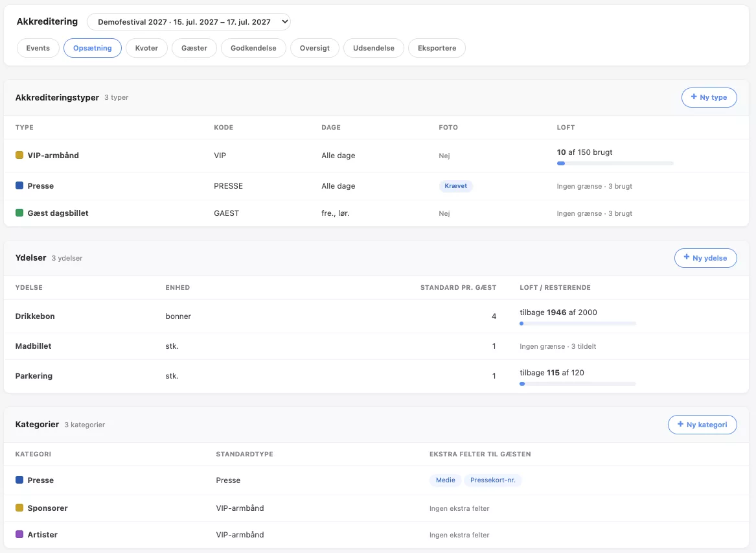Click the yellow VIP-armbånd color swatch
756x553 pixels.
19,155
